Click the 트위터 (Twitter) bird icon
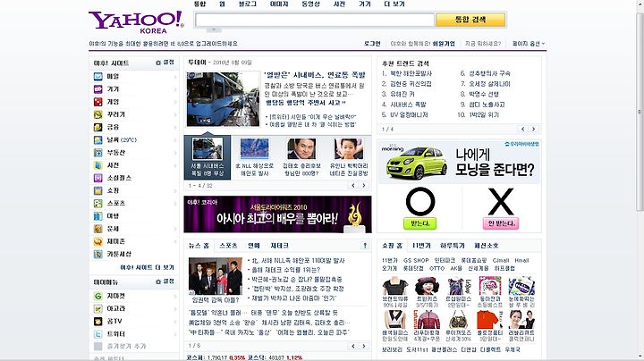 98,334
